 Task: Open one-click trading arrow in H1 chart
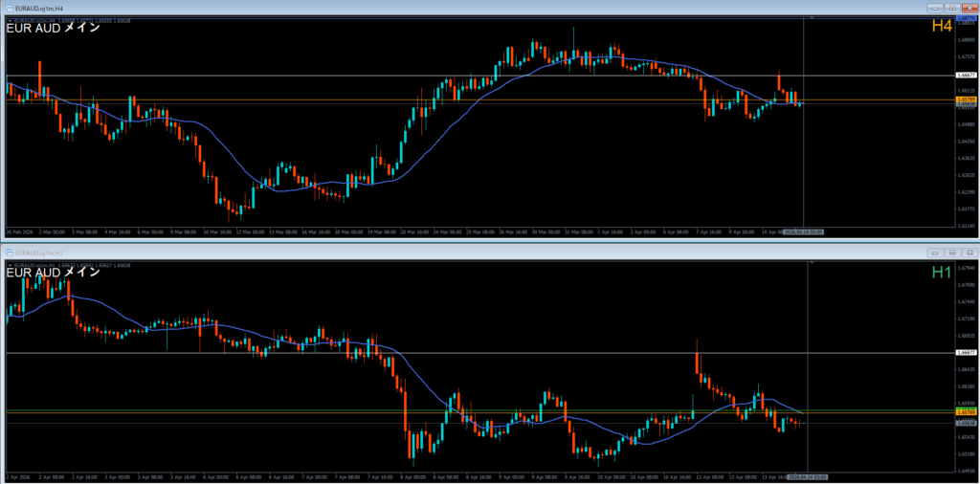pos(9,263)
